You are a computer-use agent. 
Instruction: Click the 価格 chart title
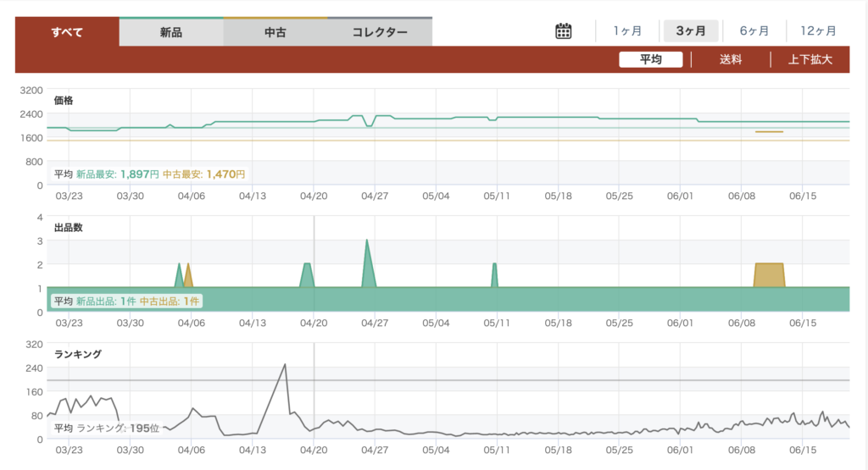(64, 101)
